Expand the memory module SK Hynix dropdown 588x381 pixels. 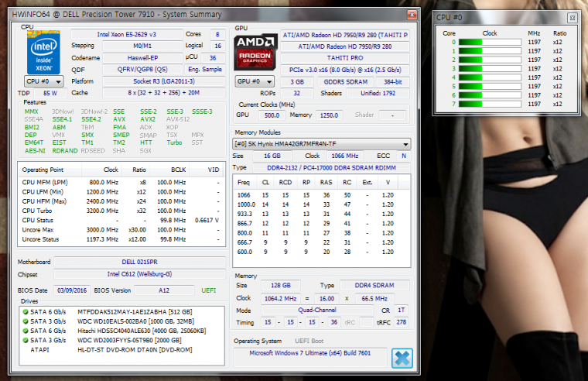point(321,144)
